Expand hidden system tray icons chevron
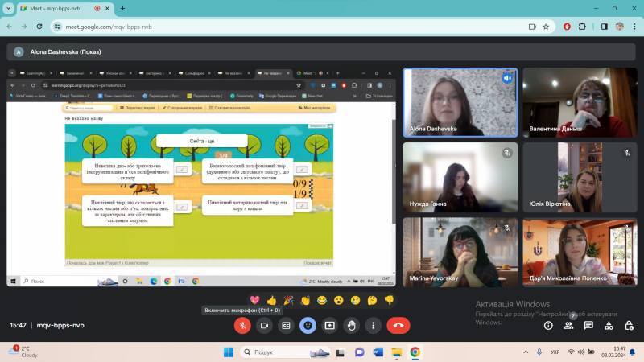This screenshot has height=362, width=644. [x=526, y=352]
